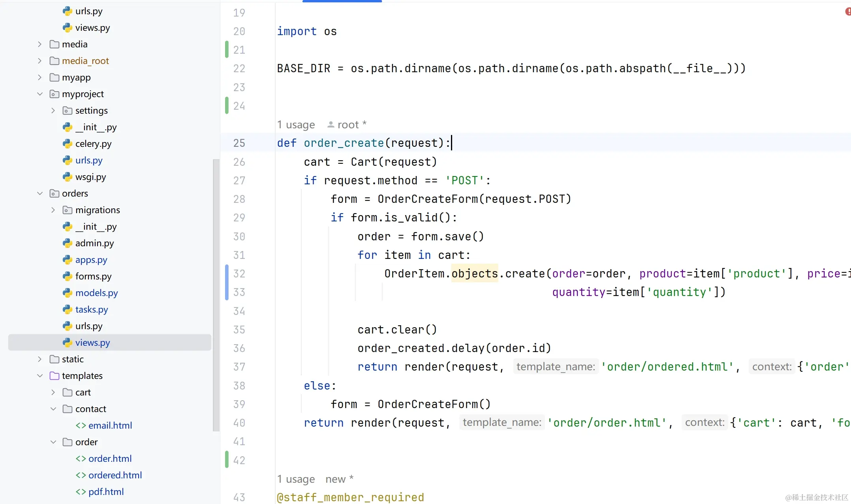
Task: Click the settings package folder icon
Action: pos(68,111)
